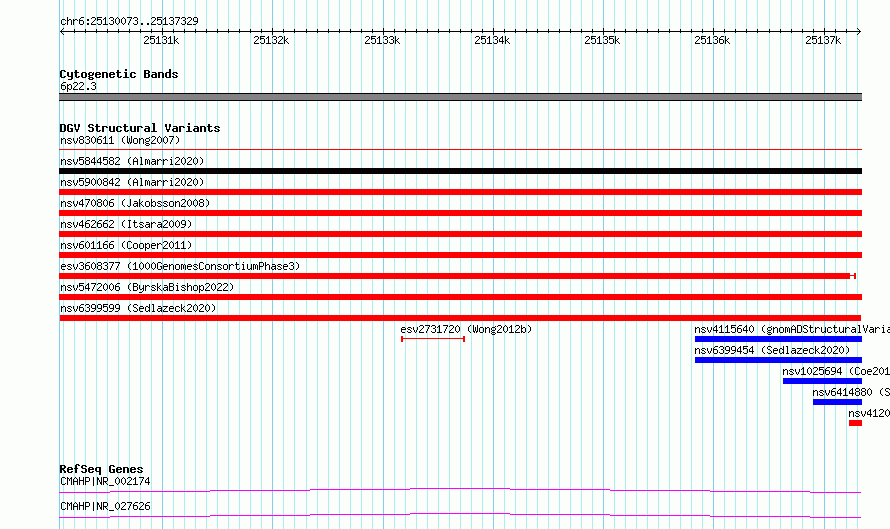The height and width of the screenshot is (529, 890).
Task: Select the blue nsv6399454 variant bar
Action: [x=778, y=360]
